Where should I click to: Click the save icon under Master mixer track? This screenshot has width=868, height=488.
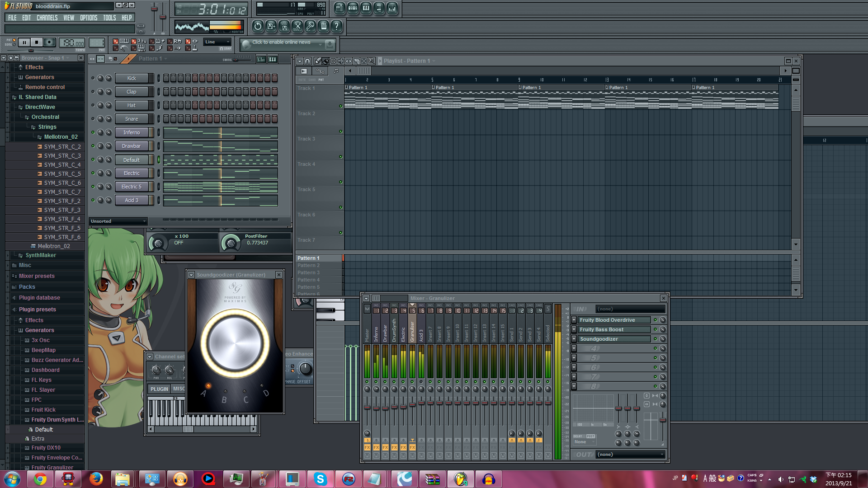[x=367, y=455]
